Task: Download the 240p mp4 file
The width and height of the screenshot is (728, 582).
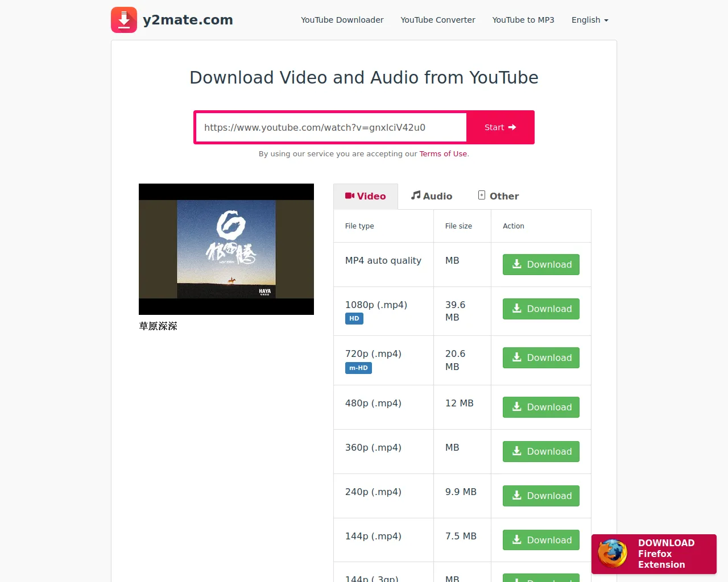Action: click(541, 496)
